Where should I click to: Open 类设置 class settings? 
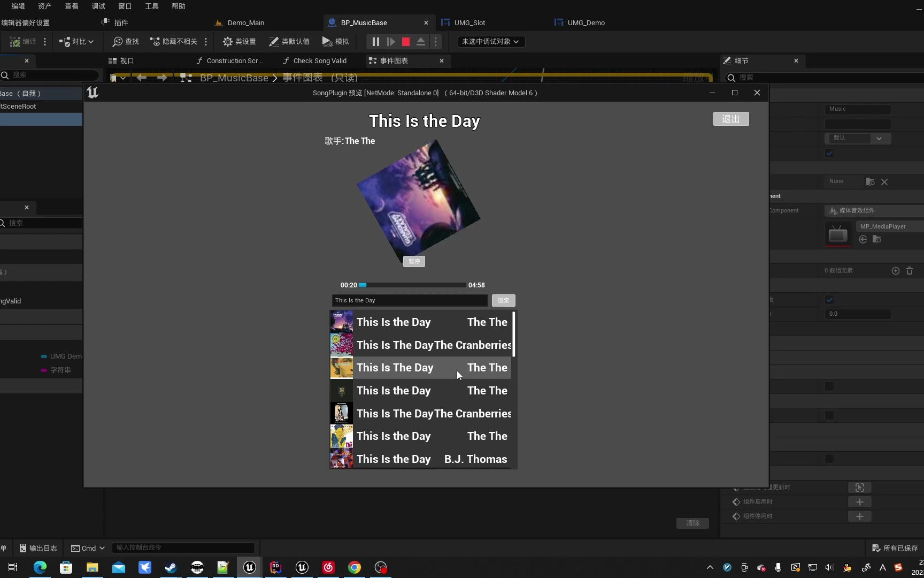coord(239,42)
